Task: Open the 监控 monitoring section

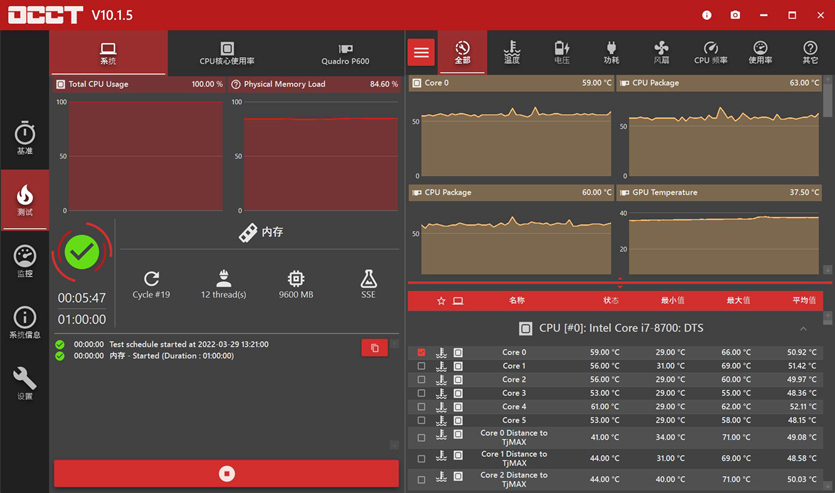Action: tap(24, 262)
